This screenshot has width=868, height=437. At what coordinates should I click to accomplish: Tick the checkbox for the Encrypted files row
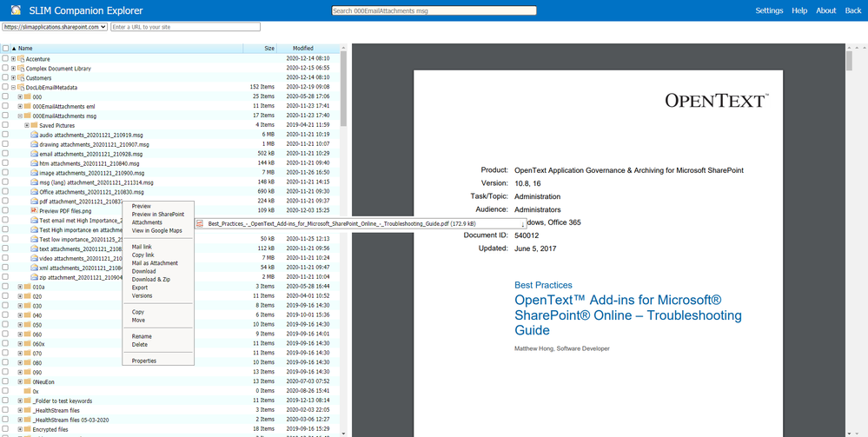(5, 429)
